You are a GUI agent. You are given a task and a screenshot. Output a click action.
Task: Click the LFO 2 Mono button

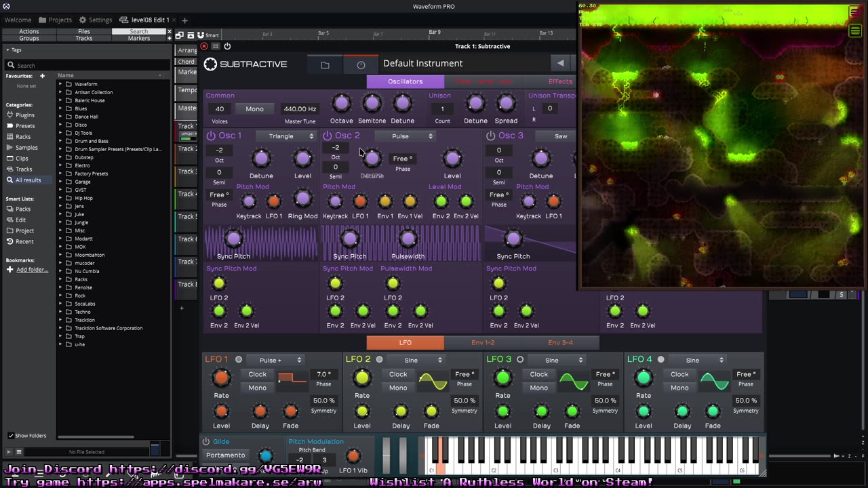click(398, 388)
